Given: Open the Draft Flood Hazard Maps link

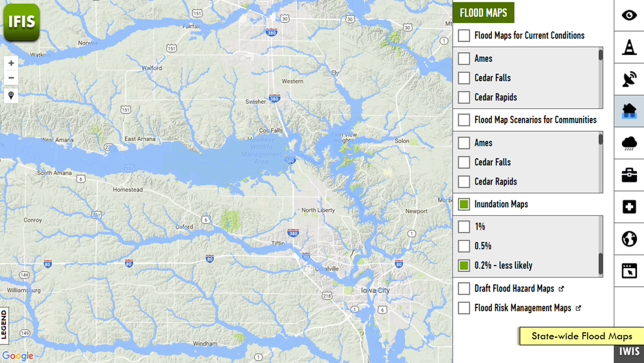Looking at the screenshot, I should coord(514,289).
